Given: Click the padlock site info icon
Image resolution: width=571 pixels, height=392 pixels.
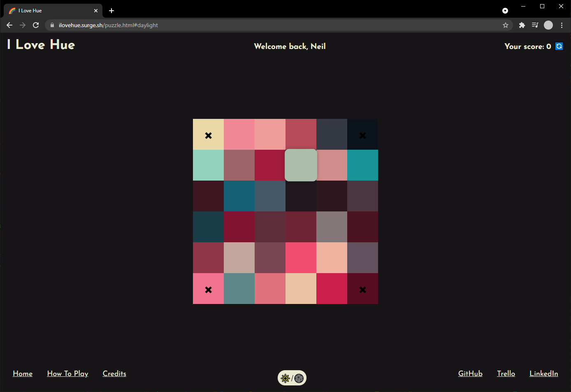Looking at the screenshot, I should click(52, 25).
